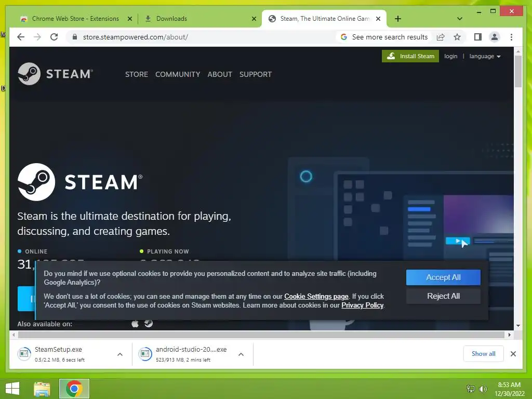Image resolution: width=532 pixels, height=399 pixels.
Task: Switch to the Chrome Web Store tab
Action: (75, 19)
